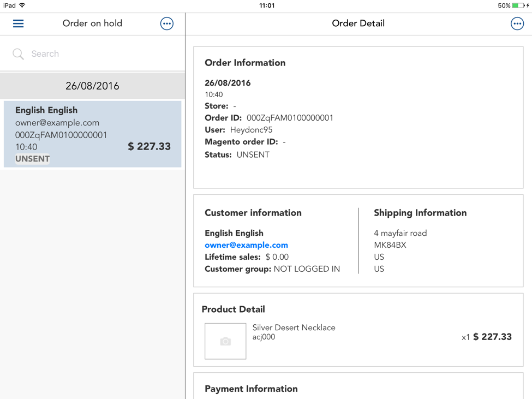Click the UNSENT status badge in order list
The height and width of the screenshot is (399, 532).
(33, 159)
